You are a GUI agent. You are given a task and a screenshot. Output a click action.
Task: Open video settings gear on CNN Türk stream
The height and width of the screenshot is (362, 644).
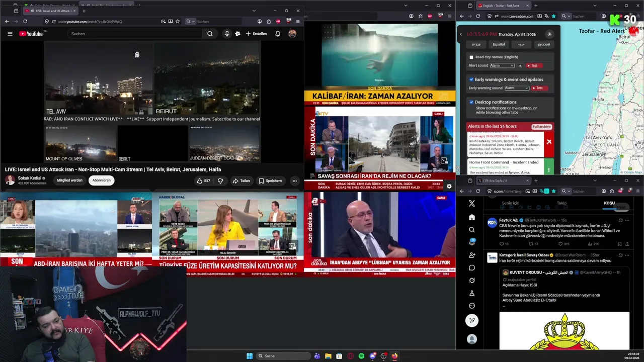(449, 186)
